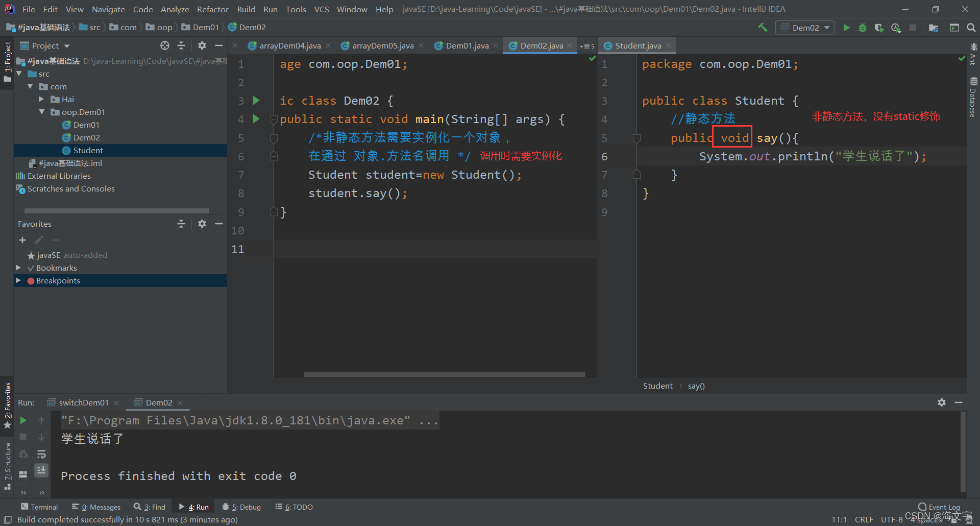This screenshot has width=980, height=526.
Task: Open Project Structure icon in toolbar
Action: (934, 28)
